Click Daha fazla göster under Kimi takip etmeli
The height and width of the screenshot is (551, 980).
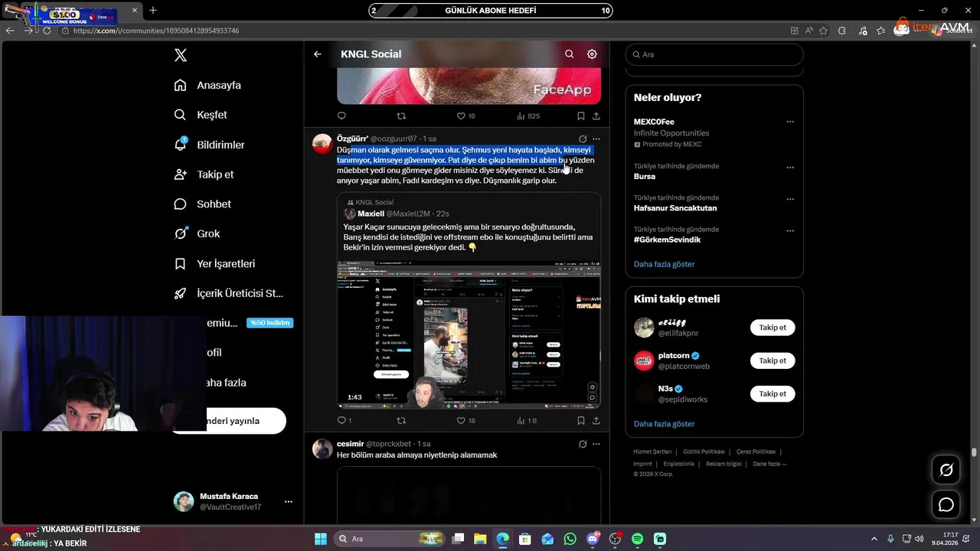(665, 424)
